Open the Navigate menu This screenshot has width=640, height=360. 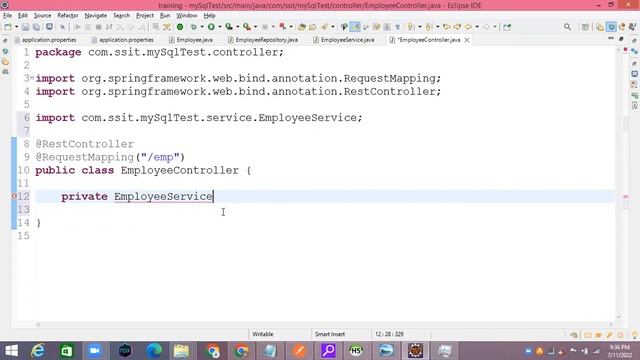click(96, 16)
